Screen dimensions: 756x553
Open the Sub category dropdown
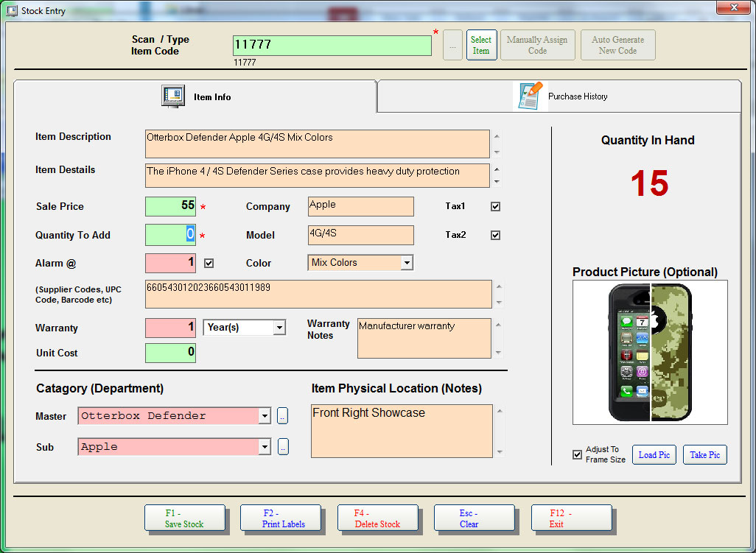[265, 447]
